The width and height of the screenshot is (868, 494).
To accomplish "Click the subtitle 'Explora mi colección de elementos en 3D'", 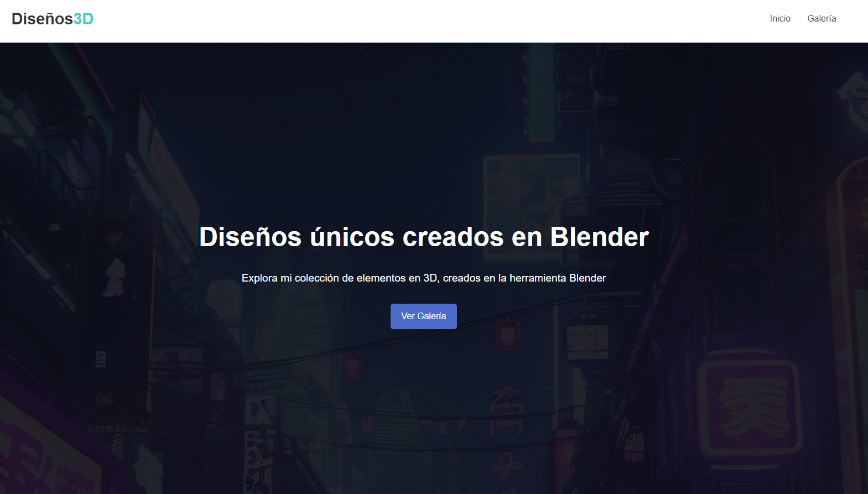I will tap(341, 278).
